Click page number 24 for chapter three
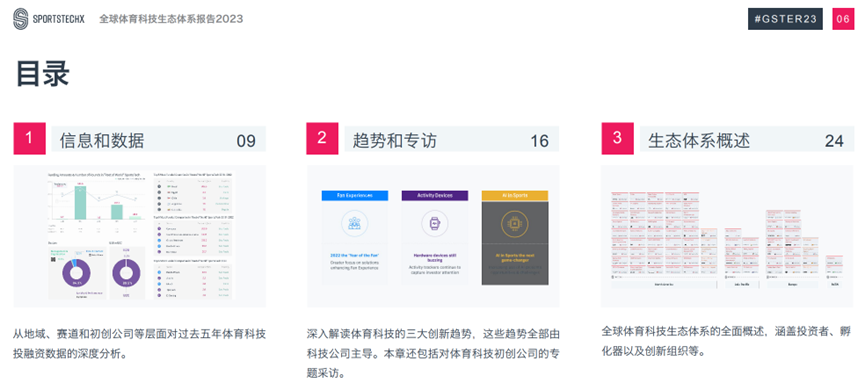The image size is (865, 390). 834,141
